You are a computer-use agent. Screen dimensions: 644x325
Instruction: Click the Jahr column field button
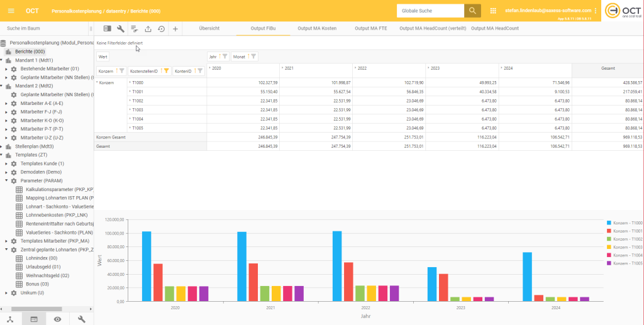213,57
